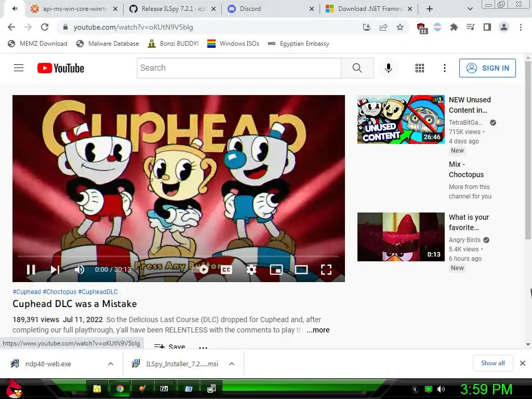Open the Mix - Choctopus playlist
This screenshot has width=532, height=399.
tap(466, 169)
